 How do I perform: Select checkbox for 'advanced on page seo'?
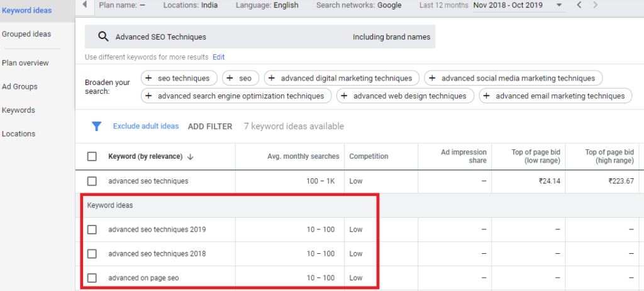tap(92, 278)
